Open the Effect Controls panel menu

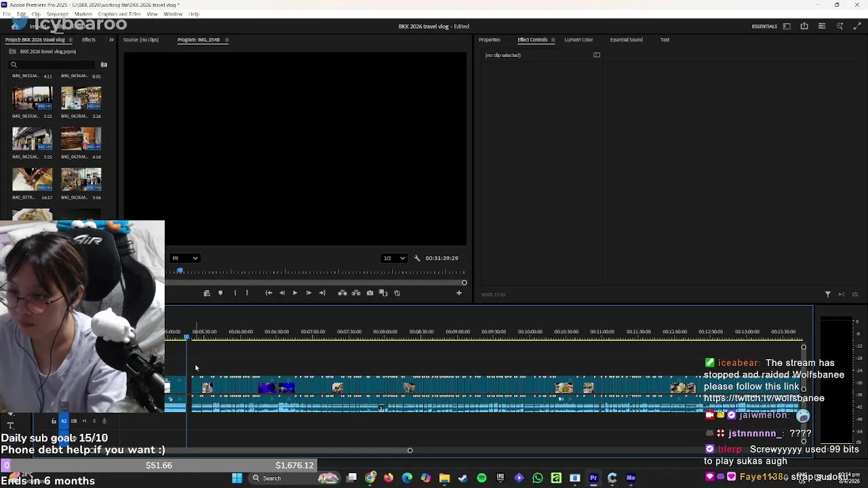(x=553, y=40)
